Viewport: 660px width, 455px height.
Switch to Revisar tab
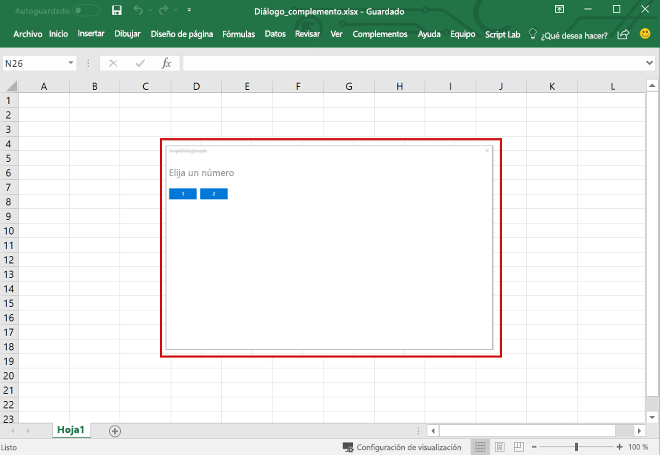pyautogui.click(x=307, y=34)
